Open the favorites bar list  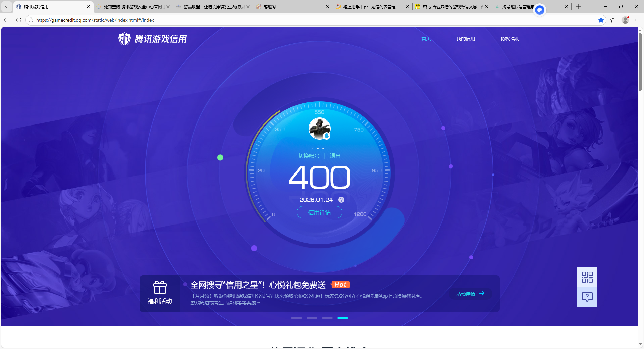click(613, 20)
